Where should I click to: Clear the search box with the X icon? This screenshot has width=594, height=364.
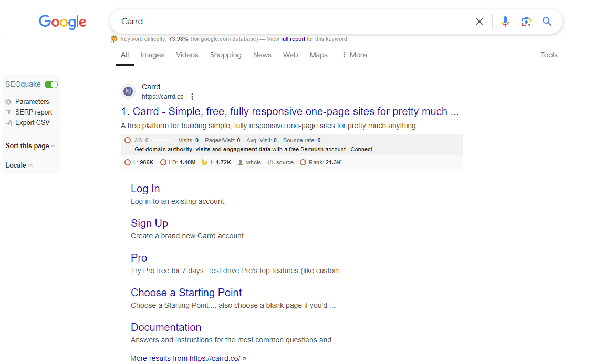479,22
